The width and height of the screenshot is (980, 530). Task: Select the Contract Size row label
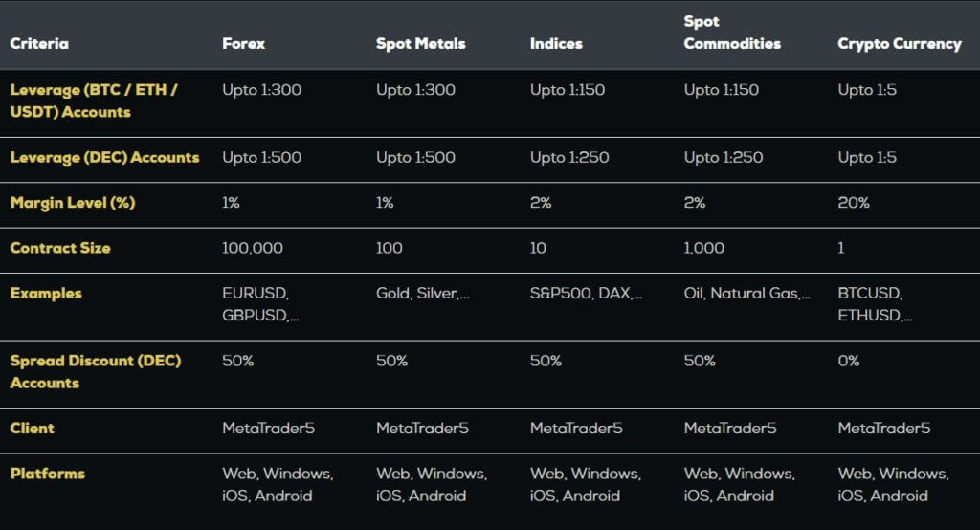click(60, 248)
